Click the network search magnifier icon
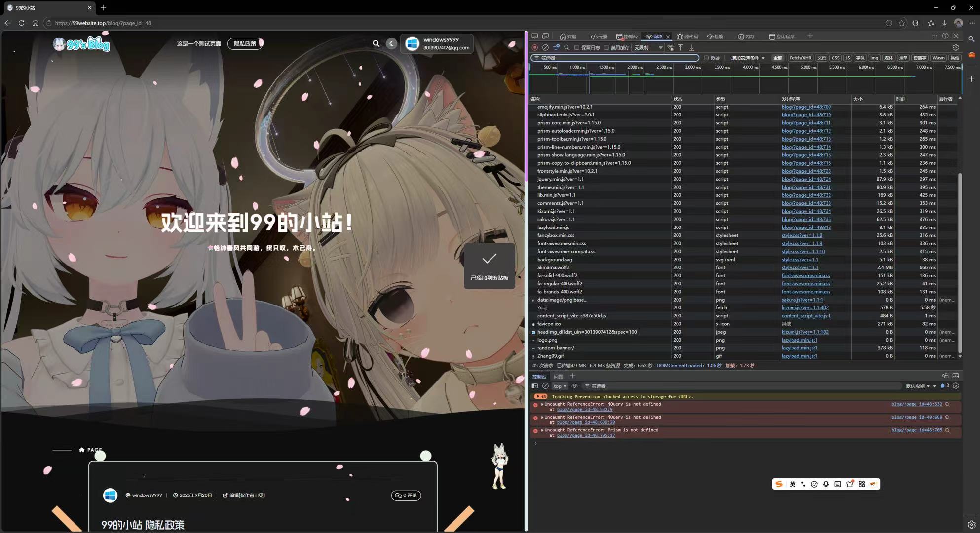This screenshot has width=980, height=533. [x=567, y=47]
